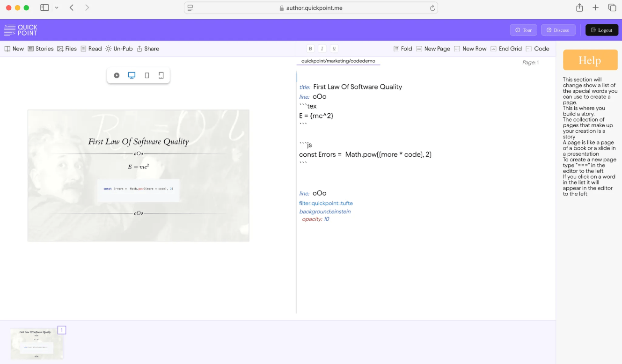
Task: Click the title line in the editor
Action: (x=351, y=87)
